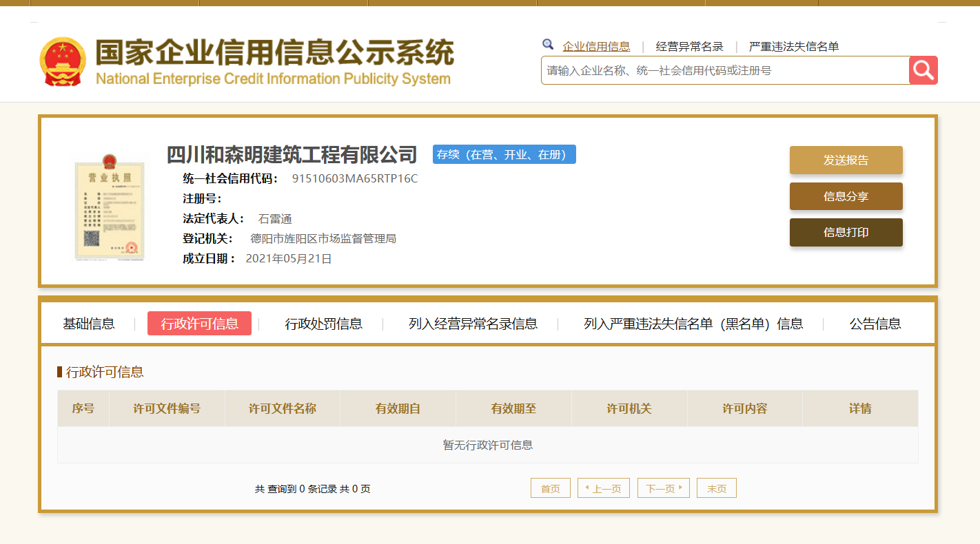
Task: Switch to the 公告信息 tab
Action: pos(875,324)
